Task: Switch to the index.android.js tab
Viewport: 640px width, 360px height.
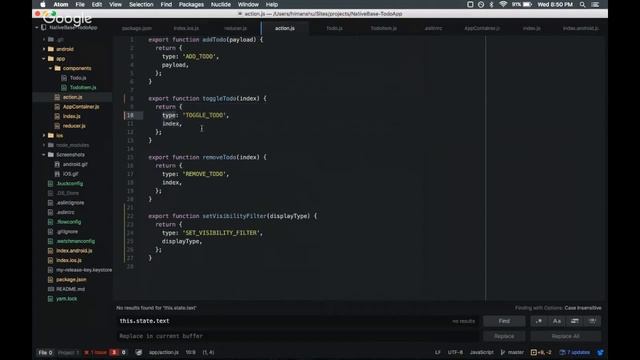Action: click(x=581, y=28)
